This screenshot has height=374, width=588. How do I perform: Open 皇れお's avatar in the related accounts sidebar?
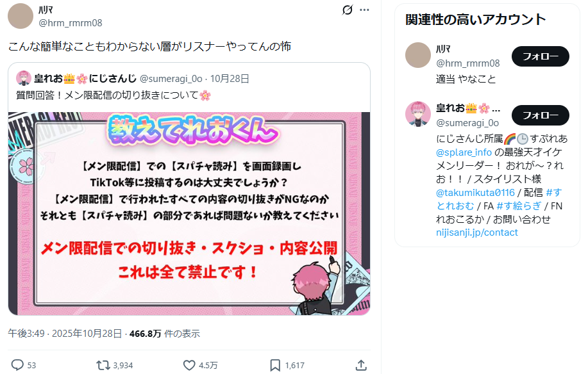click(x=418, y=114)
